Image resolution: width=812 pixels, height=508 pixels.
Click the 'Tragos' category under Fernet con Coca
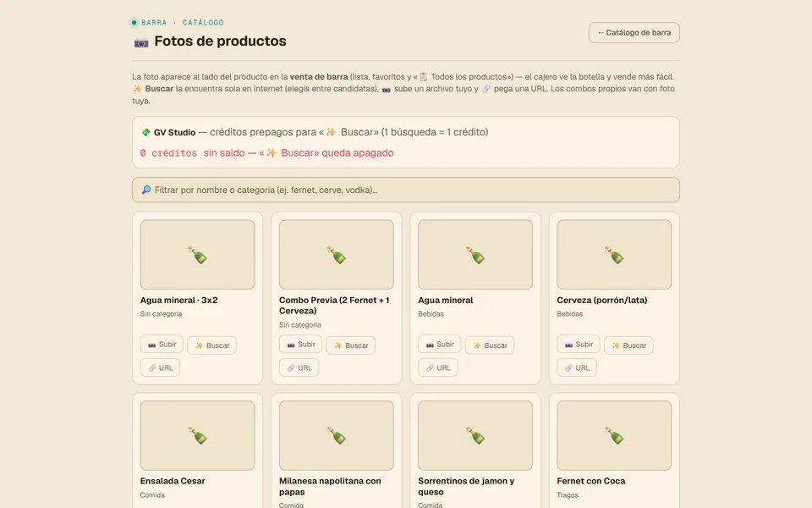pos(567,495)
